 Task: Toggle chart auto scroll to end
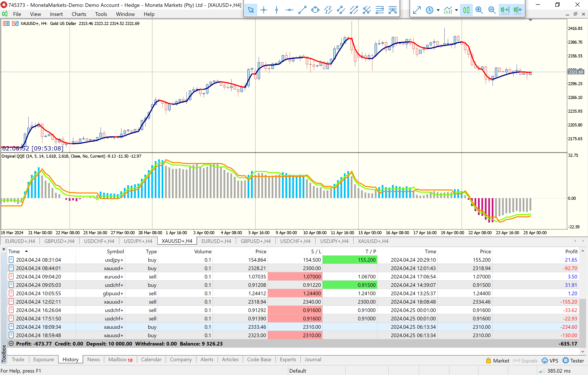click(x=505, y=10)
